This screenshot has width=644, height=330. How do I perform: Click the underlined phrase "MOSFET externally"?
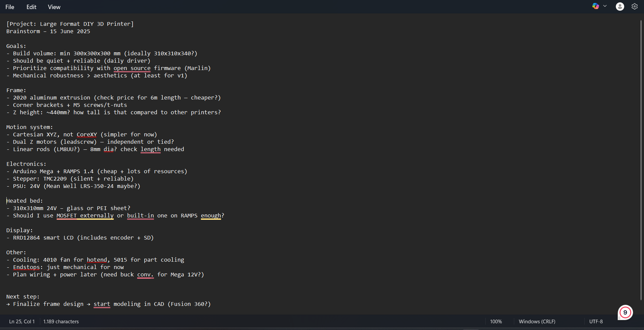pos(85,216)
